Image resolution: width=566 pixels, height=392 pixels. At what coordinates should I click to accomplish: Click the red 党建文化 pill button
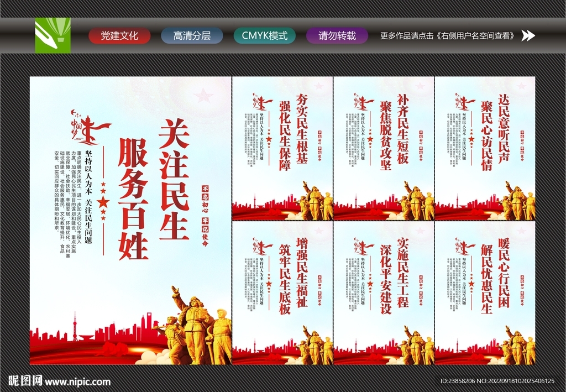coord(119,36)
